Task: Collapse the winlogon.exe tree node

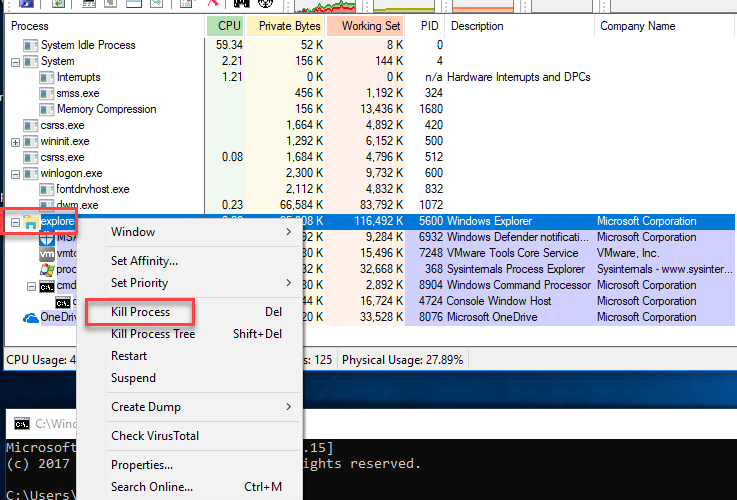Action: click(x=15, y=174)
